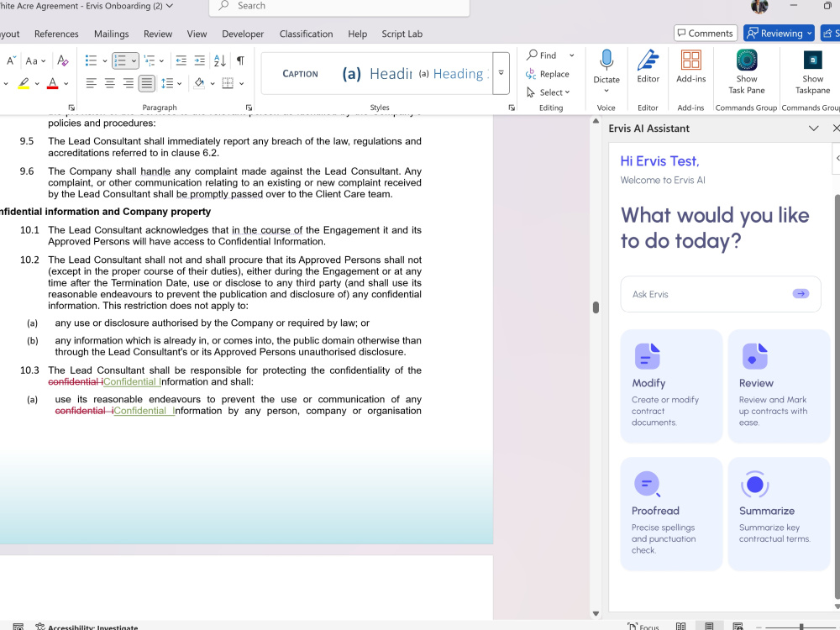Viewport: 840px width, 630px height.
Task: Open the Styles pane dialog launcher
Action: (x=512, y=108)
